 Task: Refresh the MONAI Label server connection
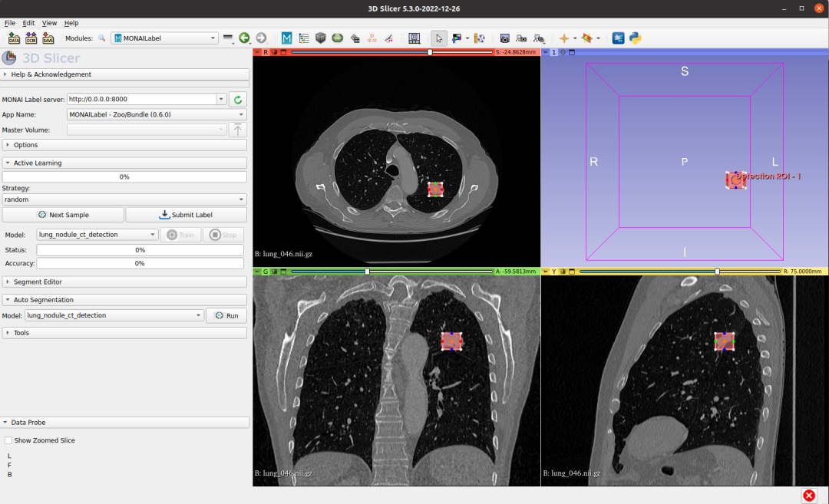tap(238, 99)
